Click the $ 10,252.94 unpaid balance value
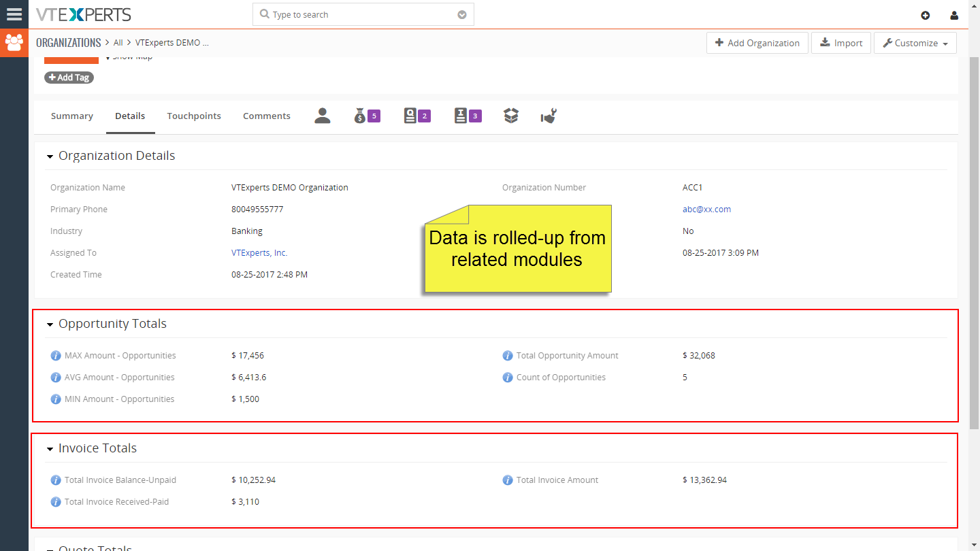 point(254,480)
